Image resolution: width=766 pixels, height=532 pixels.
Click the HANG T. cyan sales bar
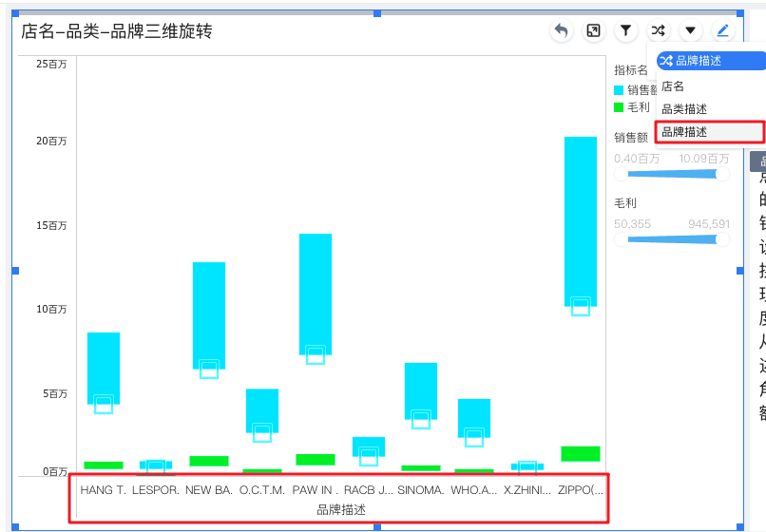click(x=104, y=369)
